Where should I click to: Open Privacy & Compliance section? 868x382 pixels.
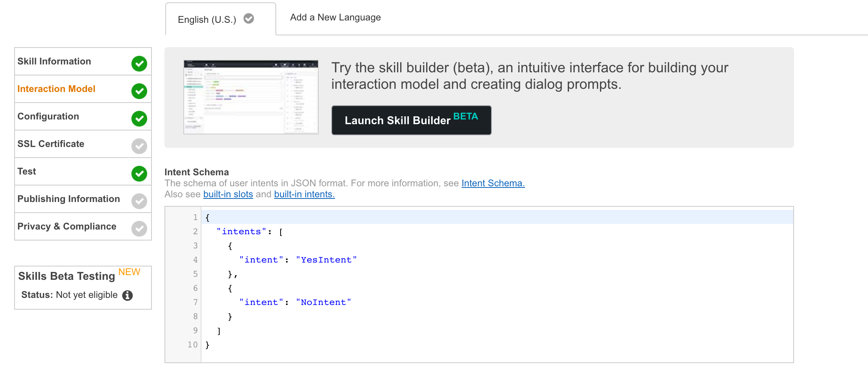83,226
